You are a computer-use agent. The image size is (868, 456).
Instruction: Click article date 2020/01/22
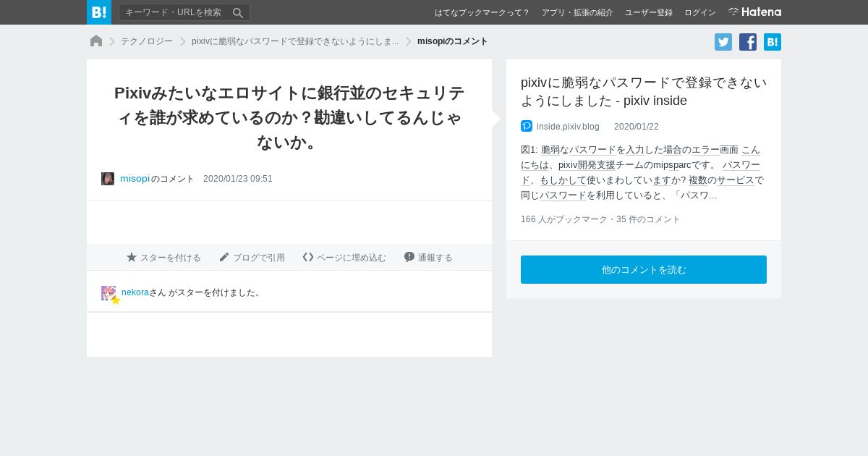637,126
